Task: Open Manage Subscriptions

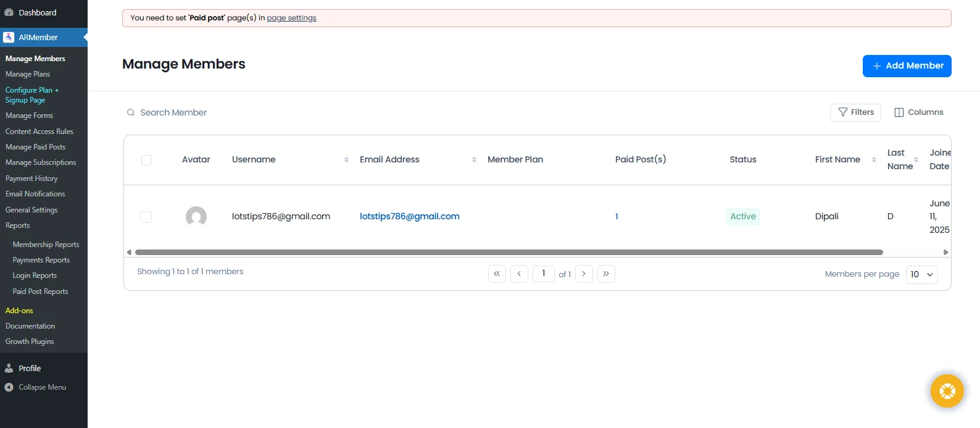Action: point(41,162)
